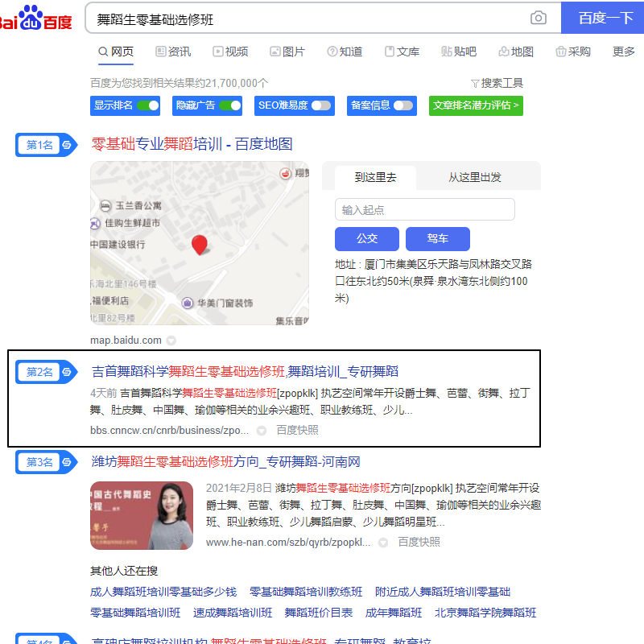
Task: Click the bbs.cnncw.cn result URL
Action: pos(170,431)
